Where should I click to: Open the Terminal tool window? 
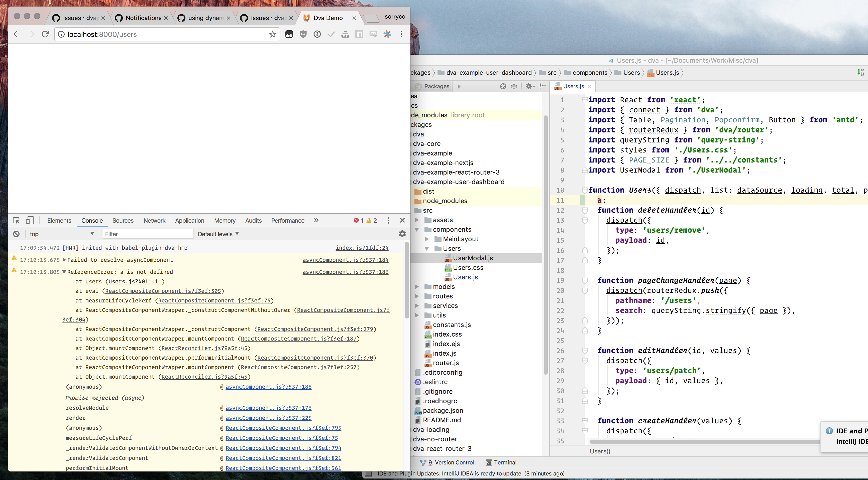(x=501, y=462)
